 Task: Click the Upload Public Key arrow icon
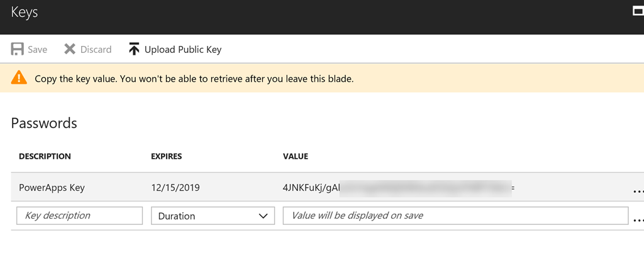point(134,49)
